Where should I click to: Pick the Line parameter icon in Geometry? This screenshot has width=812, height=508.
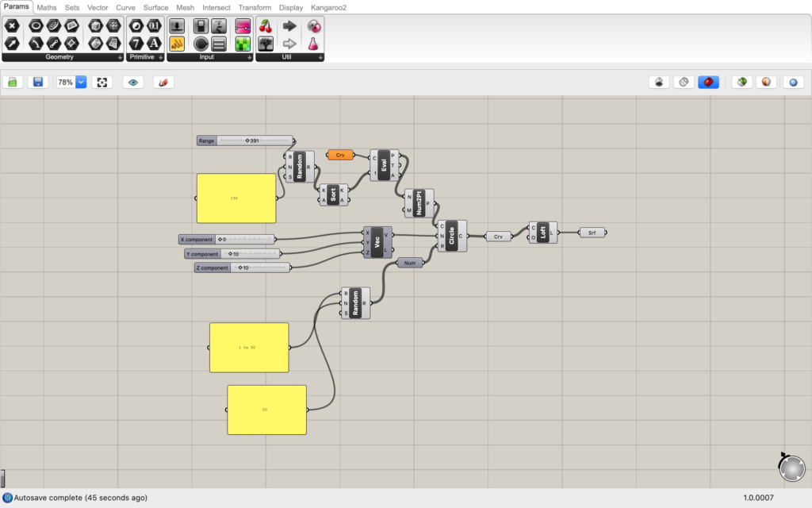pyautogui.click(x=54, y=44)
